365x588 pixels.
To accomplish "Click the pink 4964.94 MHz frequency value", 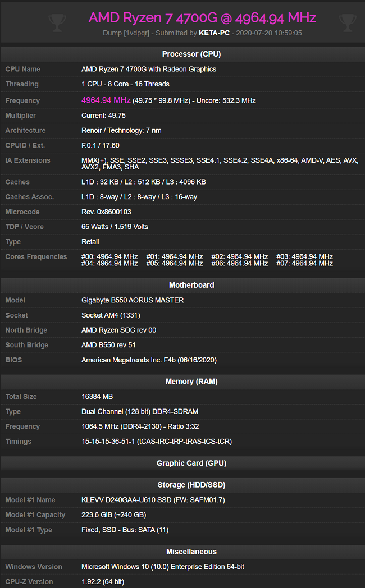I will [x=106, y=100].
